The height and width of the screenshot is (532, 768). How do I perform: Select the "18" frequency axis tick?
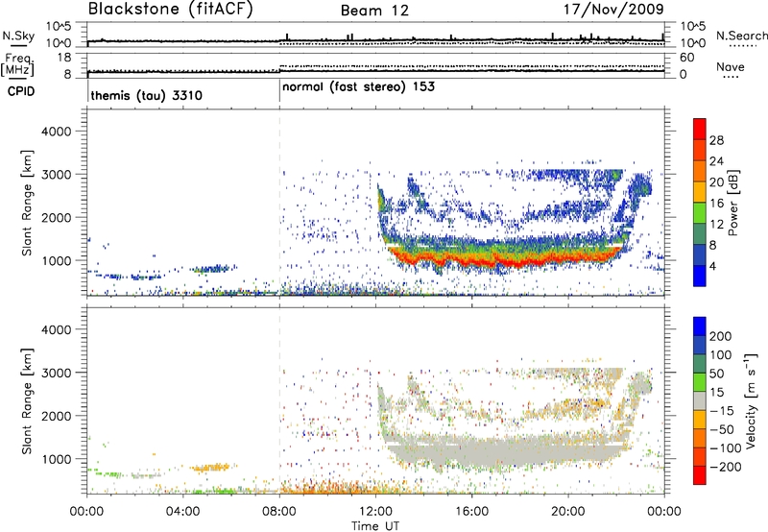point(64,58)
